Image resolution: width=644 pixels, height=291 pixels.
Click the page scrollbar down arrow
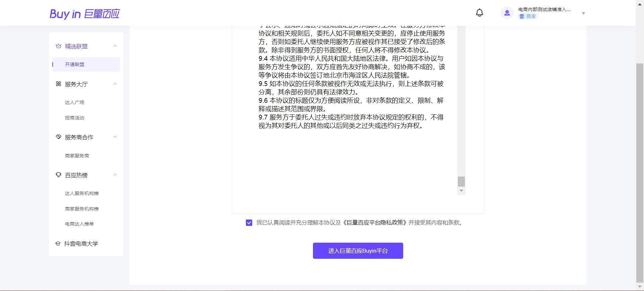[x=640, y=287]
